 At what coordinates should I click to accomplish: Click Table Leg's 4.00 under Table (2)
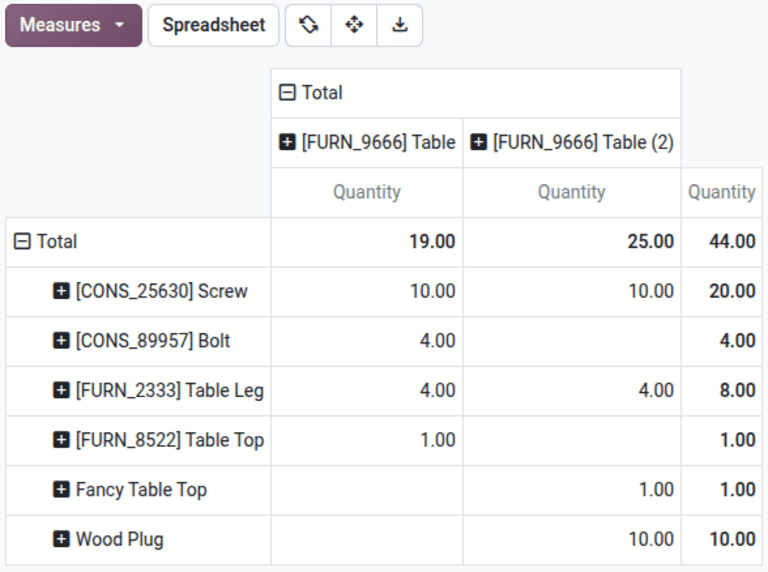[x=572, y=391]
